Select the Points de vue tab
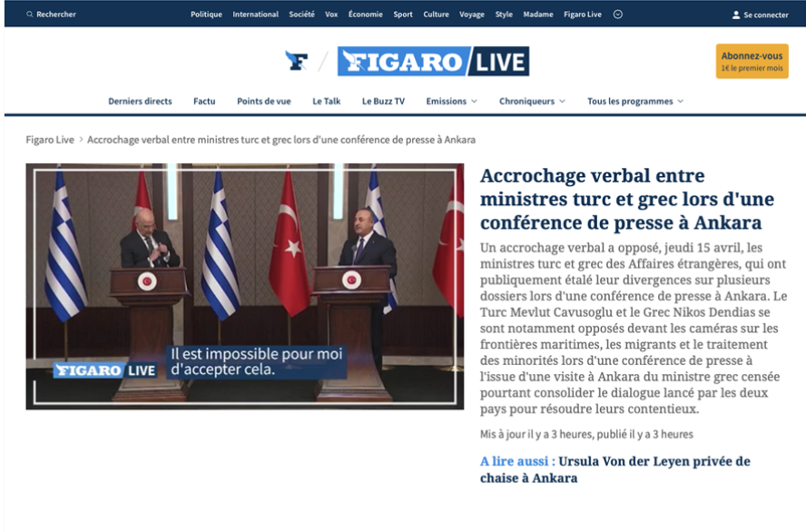This screenshot has height=532, width=806. coord(264,102)
